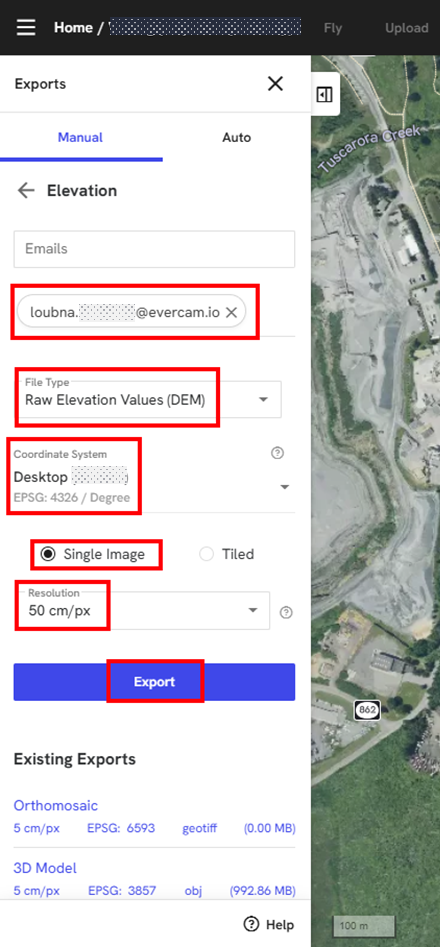Screen dimensions: 440x947
Task: Select Tiled radio option
Action: pyautogui.click(x=206, y=554)
